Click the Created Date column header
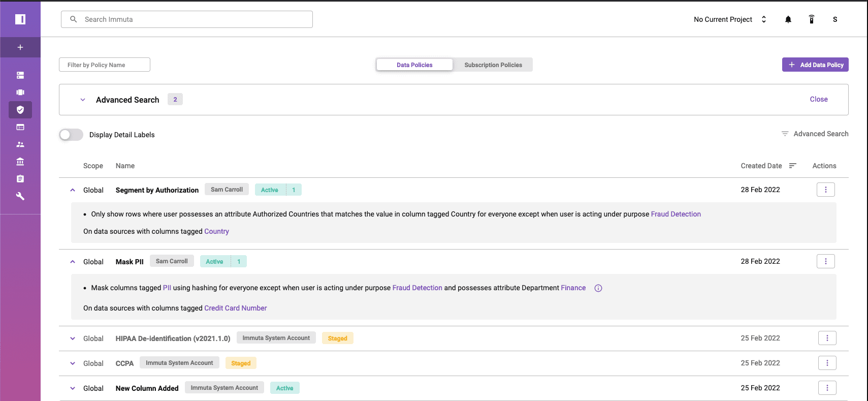The image size is (868, 401). point(761,166)
